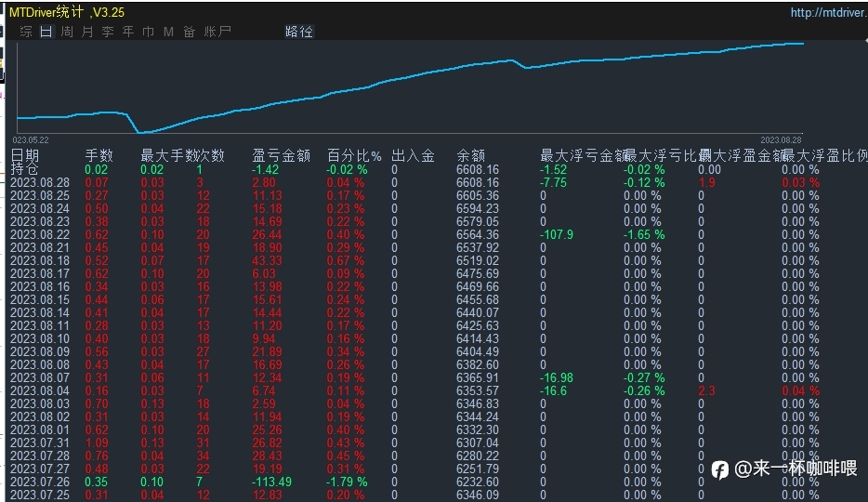
Task: Click the -113.49 loss amount value
Action: coord(271,482)
